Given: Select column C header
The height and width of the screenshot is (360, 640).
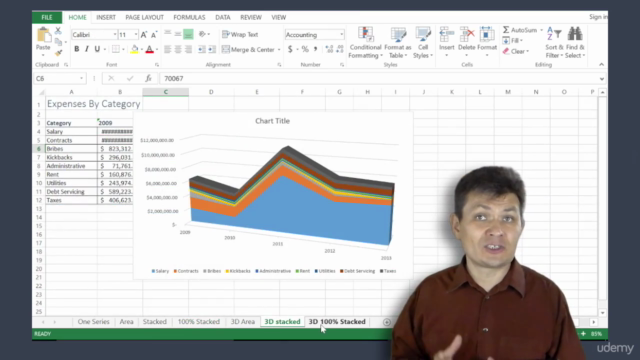Looking at the screenshot, I should pyautogui.click(x=166, y=92).
